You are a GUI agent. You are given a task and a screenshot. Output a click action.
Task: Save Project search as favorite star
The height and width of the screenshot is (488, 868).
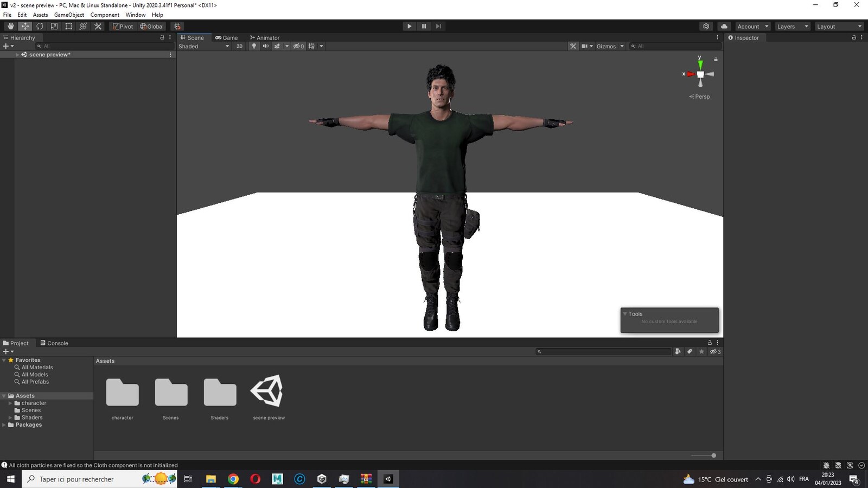701,351
